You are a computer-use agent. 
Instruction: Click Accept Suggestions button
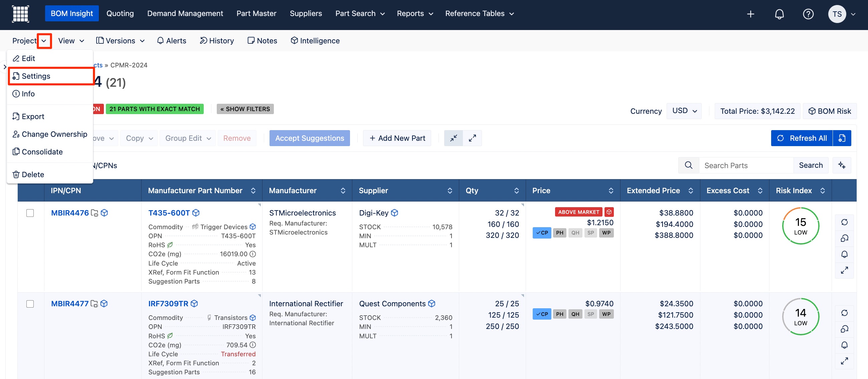pos(309,138)
